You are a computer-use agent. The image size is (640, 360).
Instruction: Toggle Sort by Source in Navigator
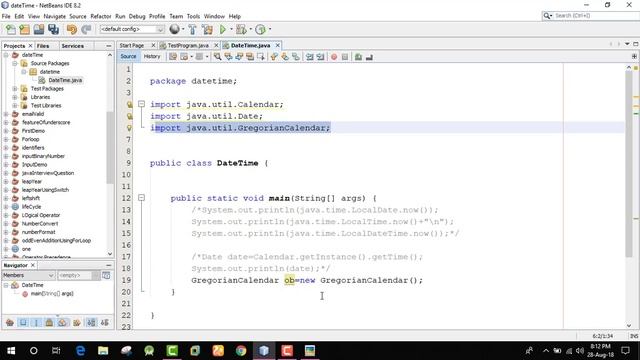pyautogui.click(x=105, y=322)
